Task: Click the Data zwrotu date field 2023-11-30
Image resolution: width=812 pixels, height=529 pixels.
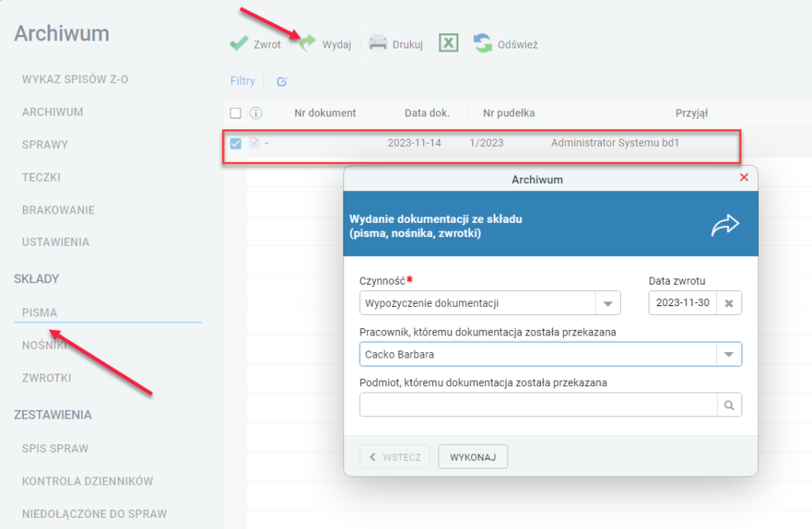Action: (x=683, y=303)
